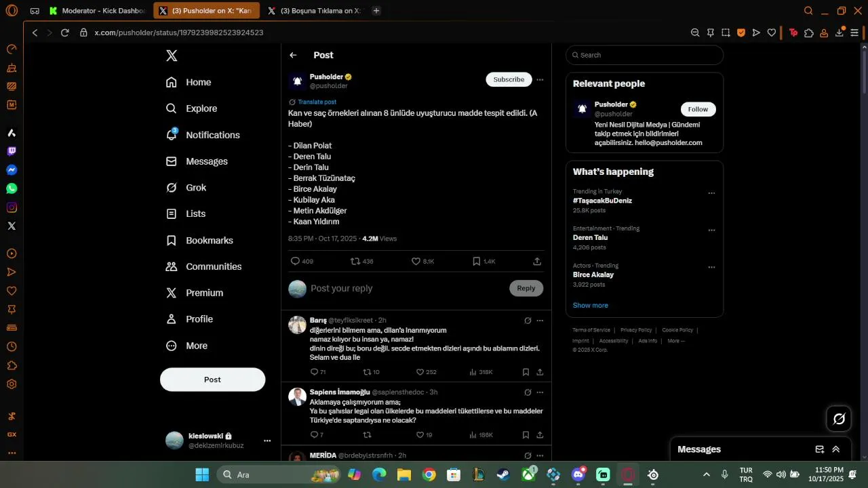Bookmark the post with 1.4K bookmarks
The width and height of the screenshot is (868, 488).
[484, 261]
